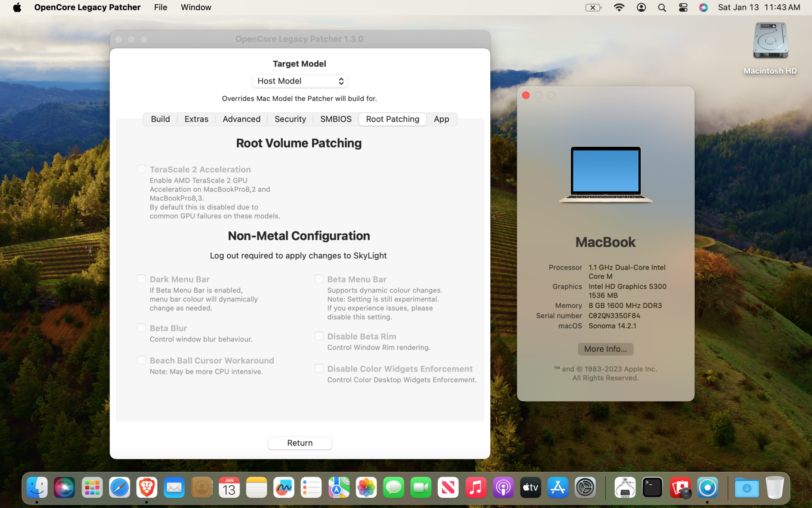The width and height of the screenshot is (812, 508).
Task: Open Freeform app in the dock
Action: (x=284, y=487)
